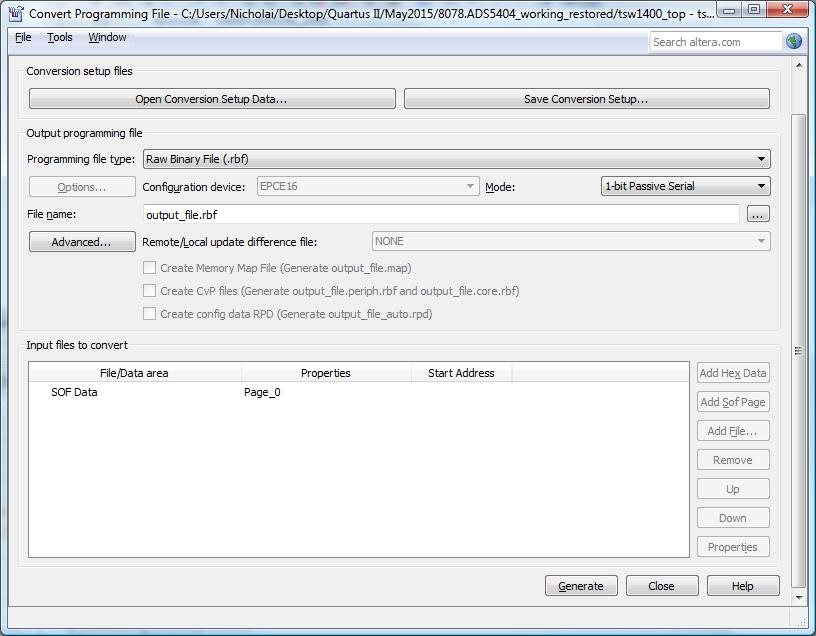Click the Remove button

733,460
